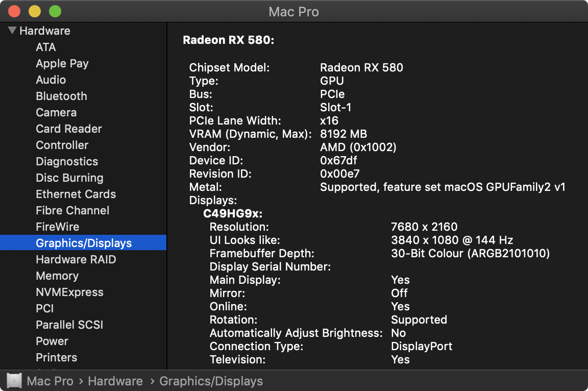Select the x16 lane width value
The image size is (588, 391).
(x=329, y=120)
